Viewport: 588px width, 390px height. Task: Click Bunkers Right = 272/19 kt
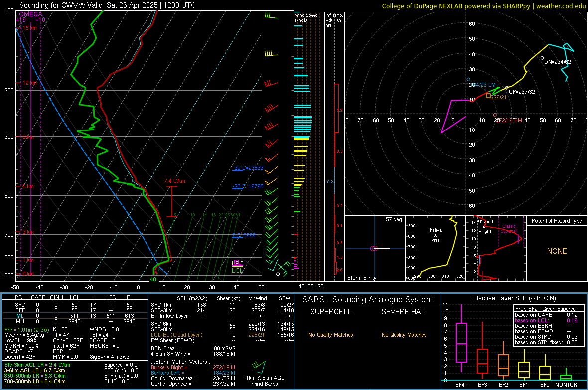pyautogui.click(x=193, y=368)
